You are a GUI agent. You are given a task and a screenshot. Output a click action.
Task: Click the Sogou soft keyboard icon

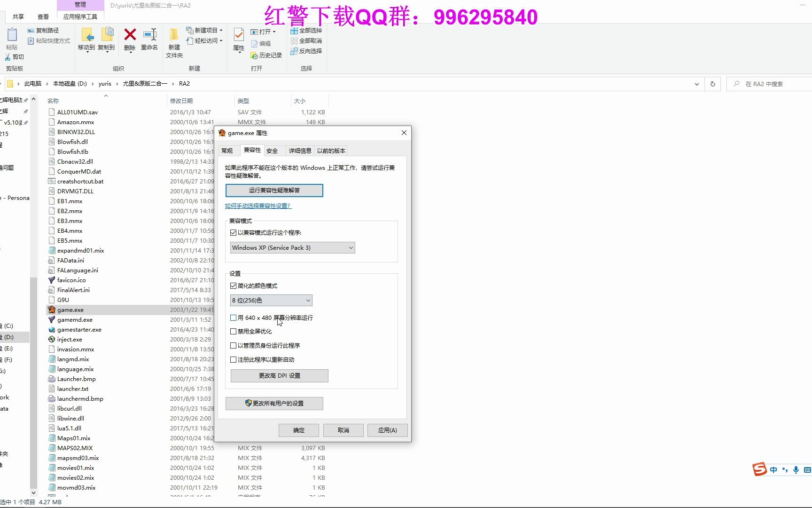click(x=807, y=470)
